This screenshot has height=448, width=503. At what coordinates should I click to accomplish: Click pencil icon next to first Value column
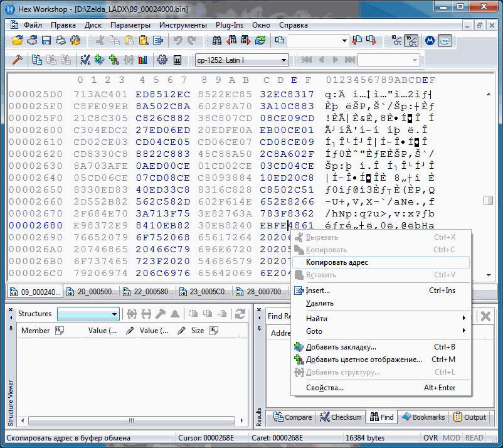click(130, 330)
